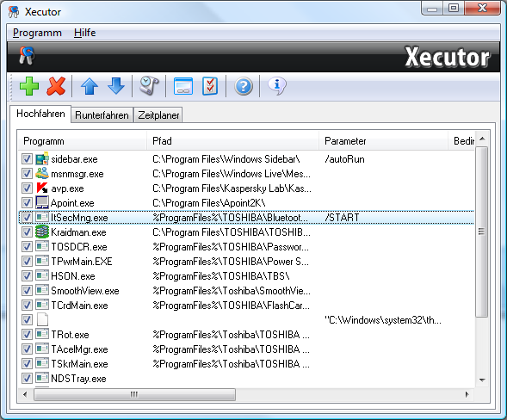Click the ItSecMng.exe file icon
Screen dimensions: 507x420
(42, 217)
